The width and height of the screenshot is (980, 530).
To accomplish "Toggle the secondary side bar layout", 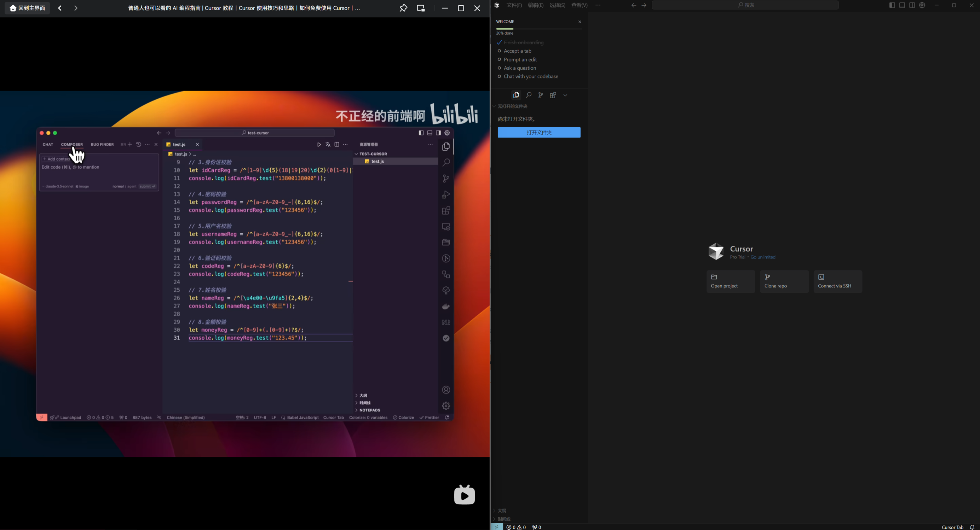I will point(912,5).
